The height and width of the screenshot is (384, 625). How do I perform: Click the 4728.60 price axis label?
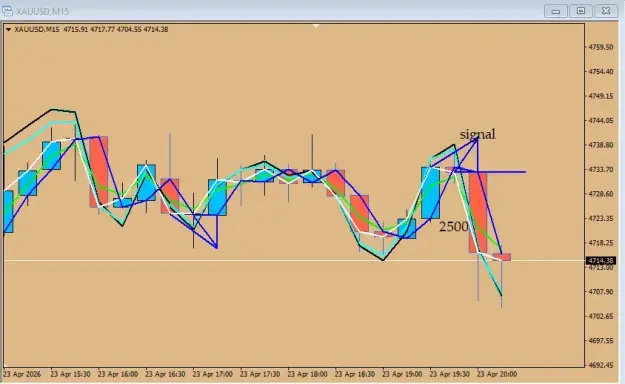click(x=601, y=194)
